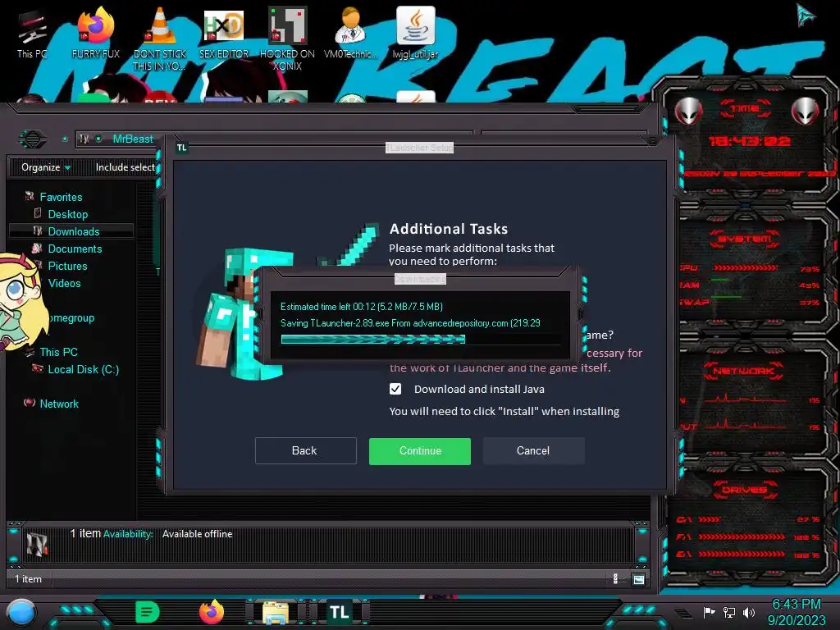Click Include selected in toolbar

pos(126,167)
